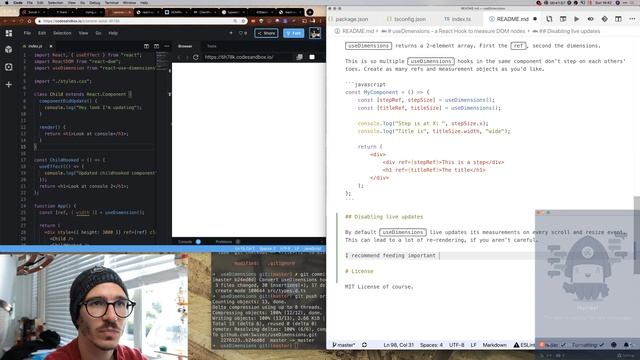
Task: Click the VS Code editor vertical scrollbar
Action: pos(636,235)
